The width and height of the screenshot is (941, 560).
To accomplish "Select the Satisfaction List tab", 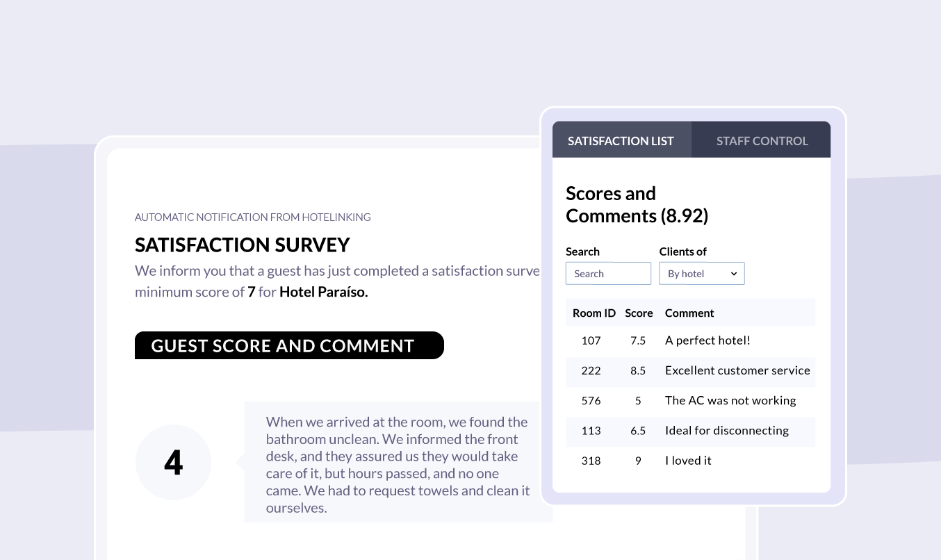I will pyautogui.click(x=621, y=140).
